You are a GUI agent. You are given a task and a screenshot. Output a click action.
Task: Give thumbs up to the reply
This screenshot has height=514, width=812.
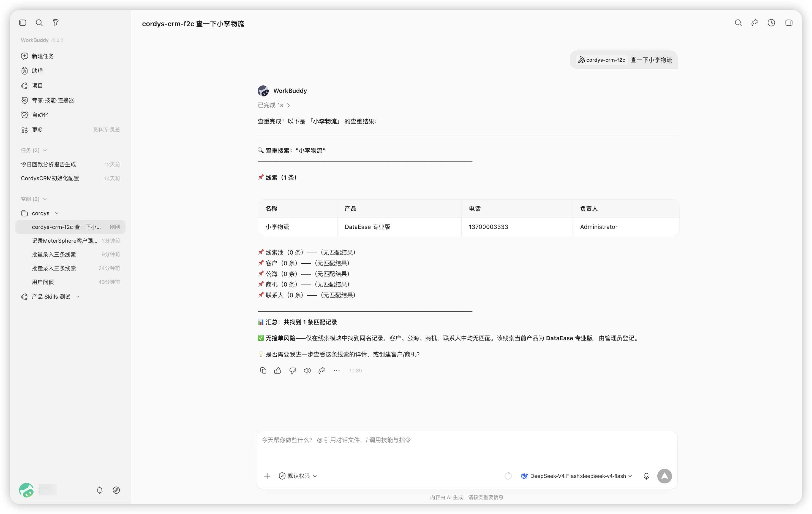tap(277, 370)
